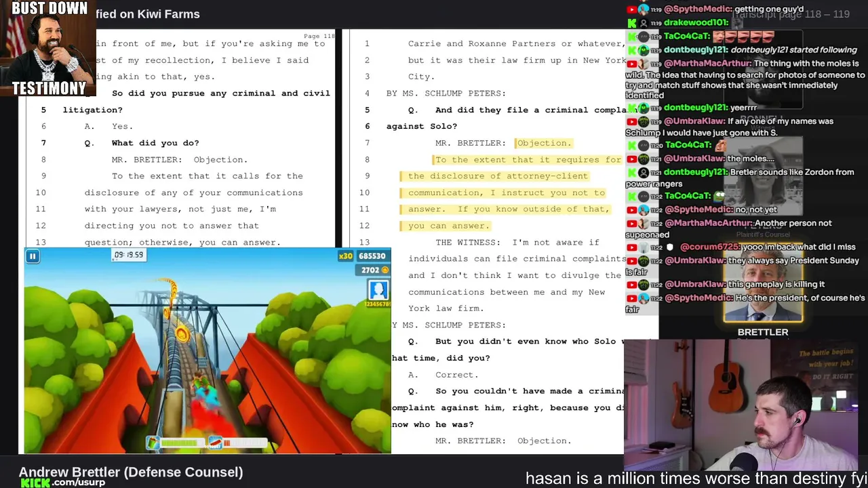Click the green jetpack power-up icon
The image size is (868, 488).
153,443
